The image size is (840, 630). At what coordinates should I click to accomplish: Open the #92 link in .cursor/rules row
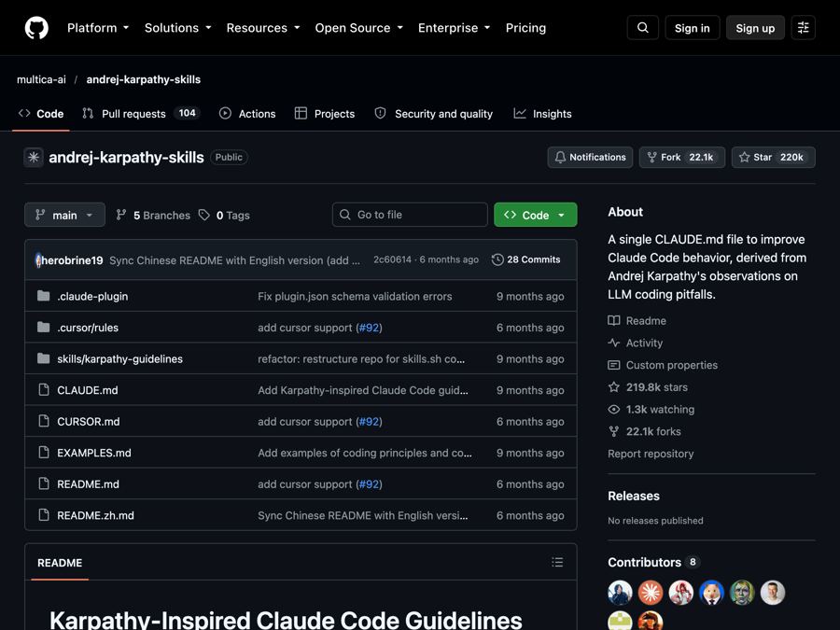[369, 328]
